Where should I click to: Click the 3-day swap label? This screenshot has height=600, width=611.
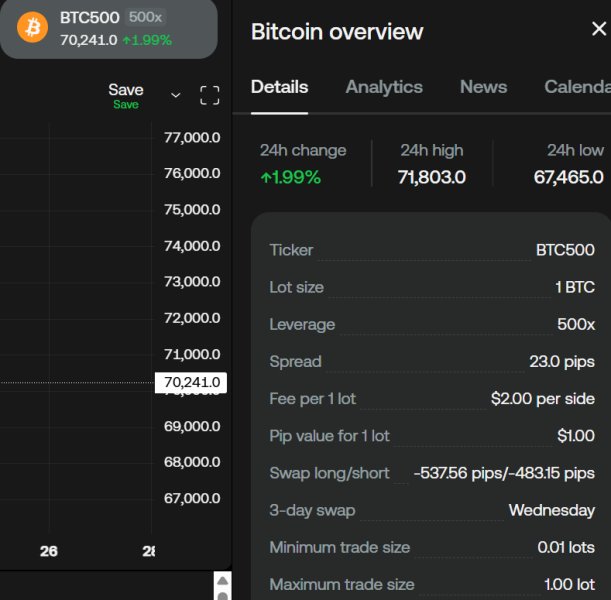[x=312, y=510]
